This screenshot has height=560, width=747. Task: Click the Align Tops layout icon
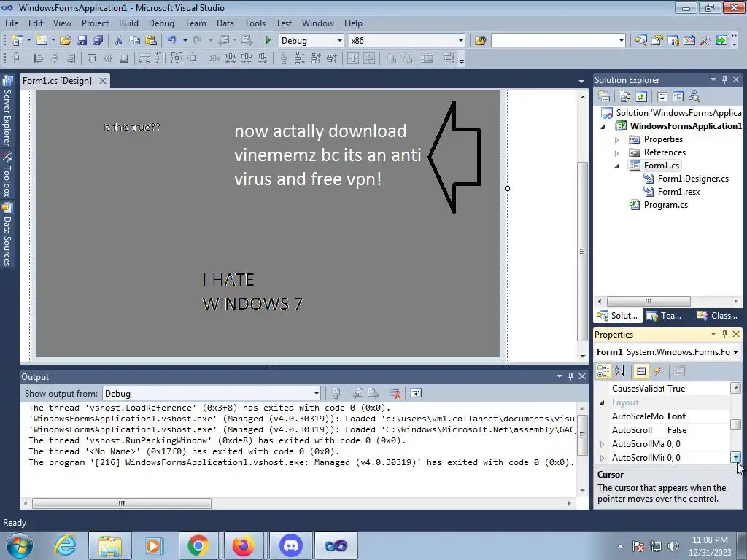91,58
